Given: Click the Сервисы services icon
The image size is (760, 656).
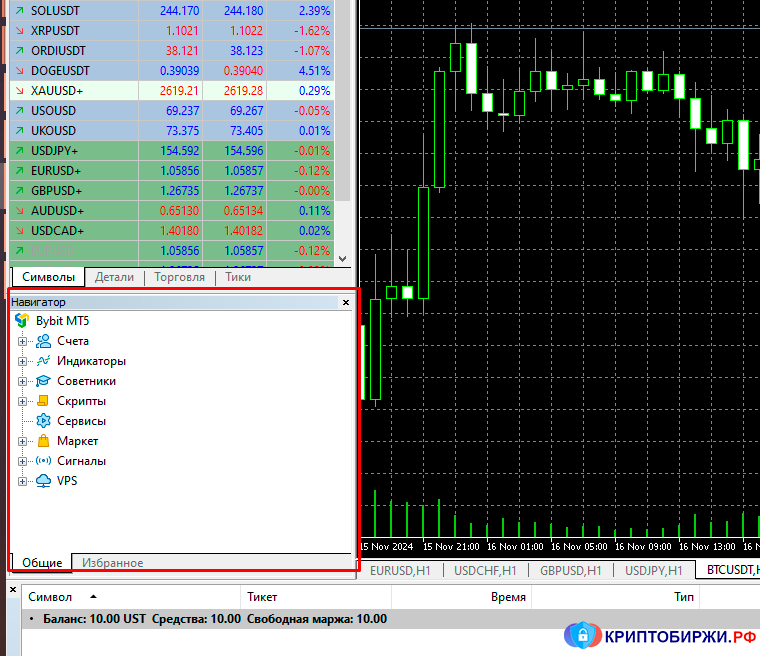Looking at the screenshot, I should (44, 421).
